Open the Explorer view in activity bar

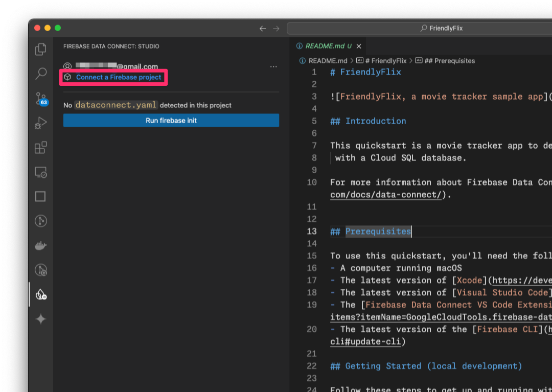(x=41, y=50)
